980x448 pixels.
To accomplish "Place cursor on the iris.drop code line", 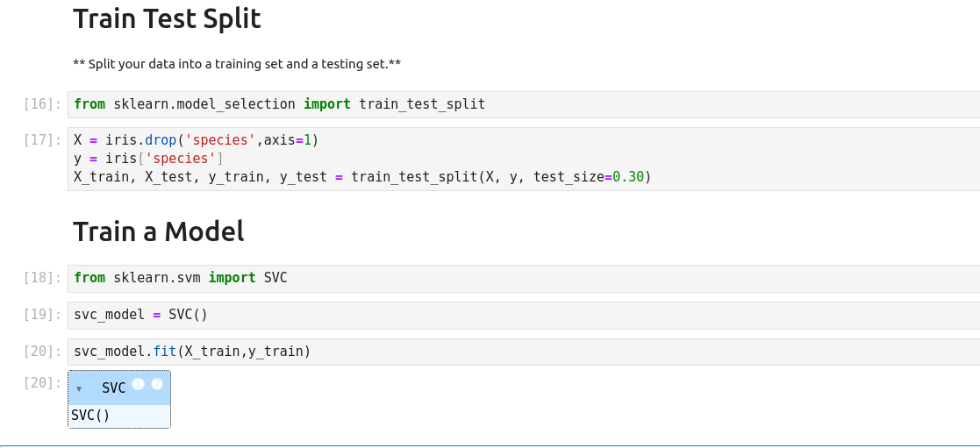I will [196, 140].
